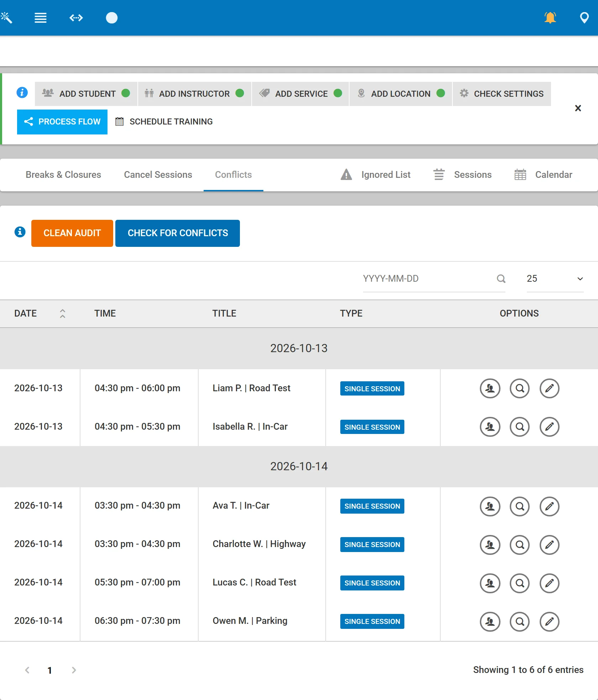Click search magnifier in date filter
Image resolution: width=598 pixels, height=700 pixels.
[501, 279]
